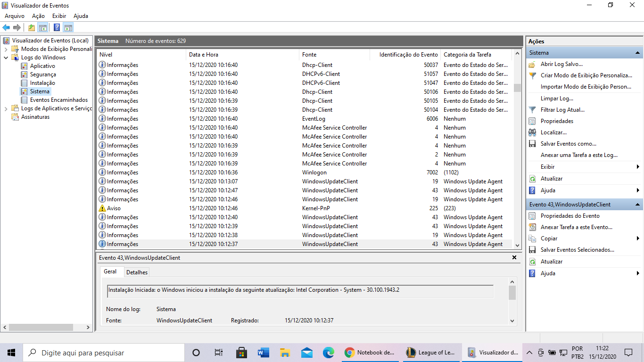Click the Up one level folder toolbar icon

(32, 27)
